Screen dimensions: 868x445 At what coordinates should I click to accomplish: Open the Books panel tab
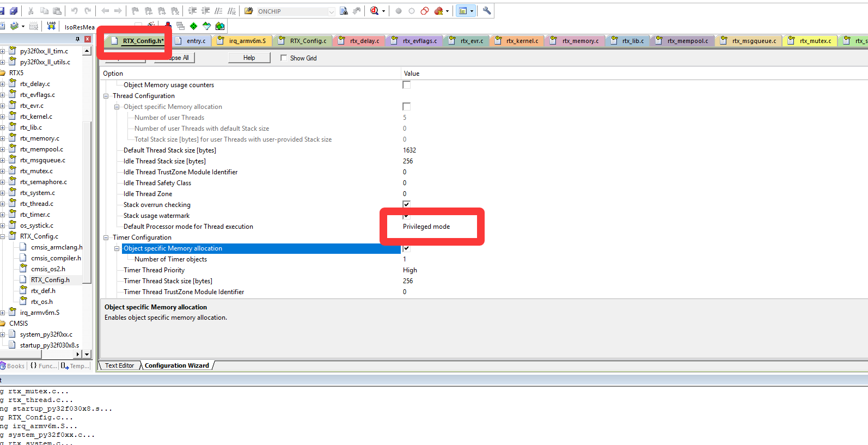[13, 366]
